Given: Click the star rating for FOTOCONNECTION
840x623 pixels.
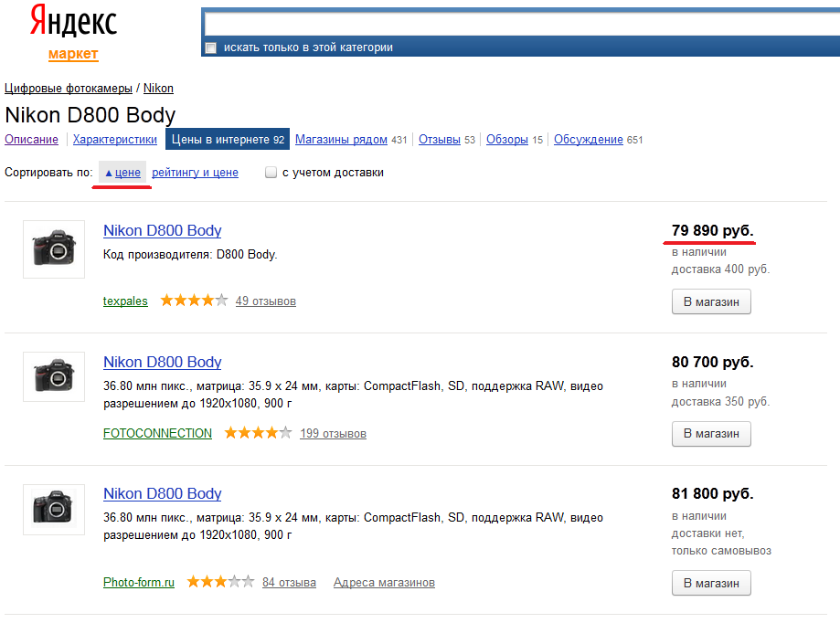Looking at the screenshot, I should pos(258,432).
